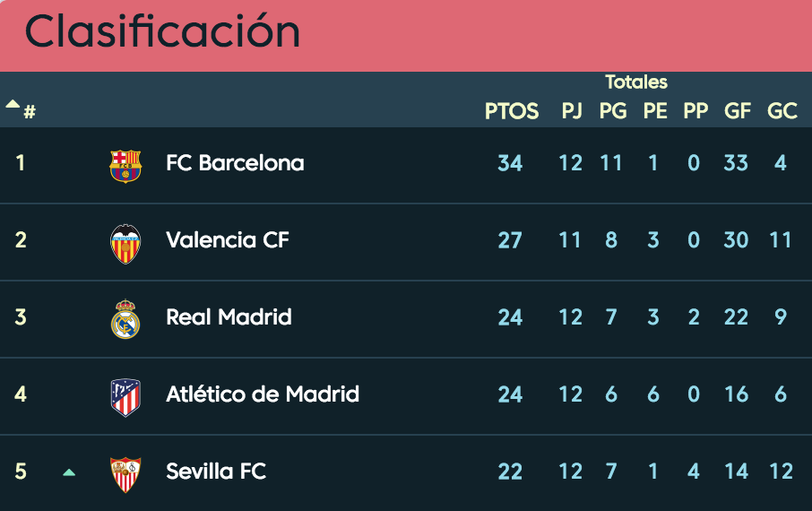Click the Sevilla FC crest icon
812x511 pixels.
click(125, 475)
